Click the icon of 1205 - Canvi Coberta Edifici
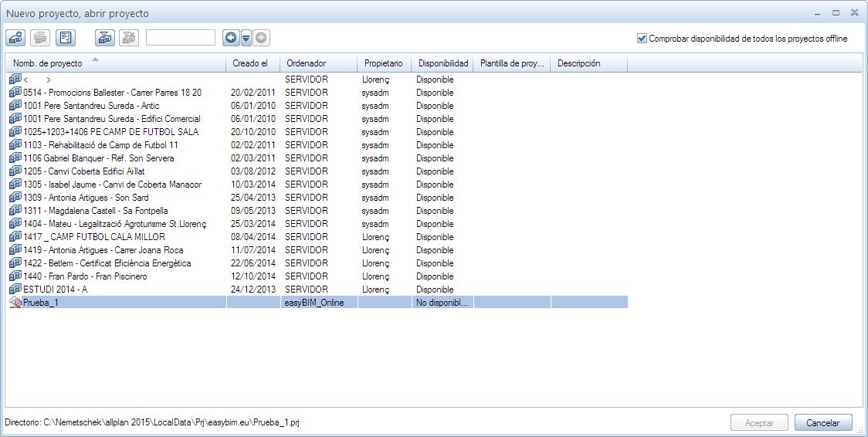868x437 pixels. click(x=15, y=171)
